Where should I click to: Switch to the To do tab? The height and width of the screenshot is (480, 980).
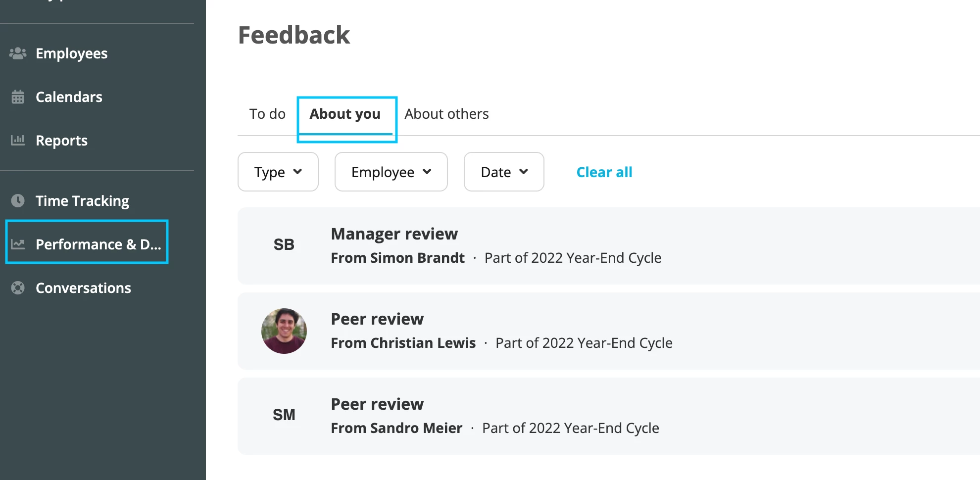click(x=267, y=114)
